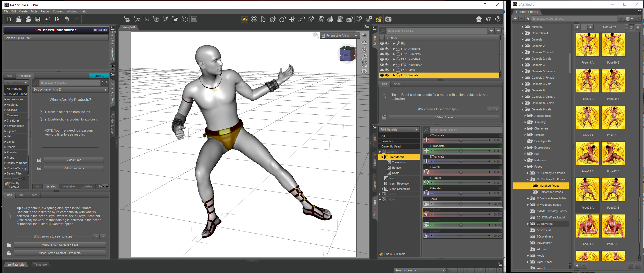
Task: Click the New scene file icon
Action: click(9, 19)
